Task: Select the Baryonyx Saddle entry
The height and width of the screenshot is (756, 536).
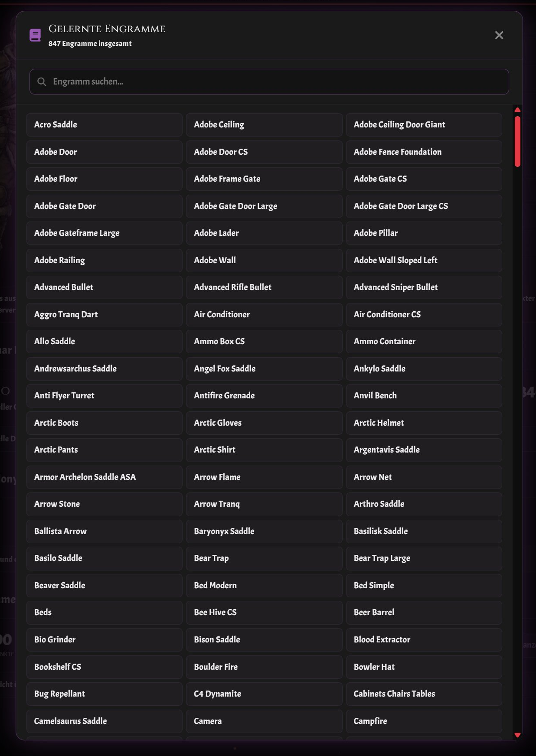Action: pyautogui.click(x=264, y=531)
